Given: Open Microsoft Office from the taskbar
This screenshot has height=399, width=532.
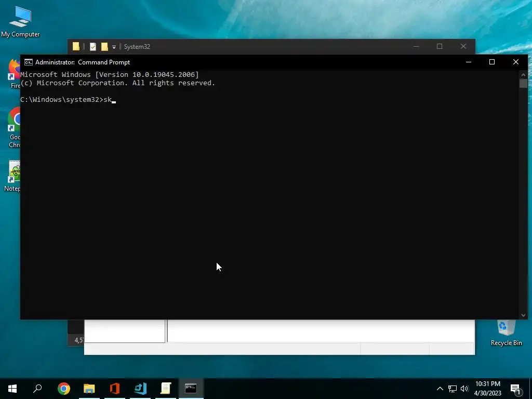Looking at the screenshot, I should point(115,389).
